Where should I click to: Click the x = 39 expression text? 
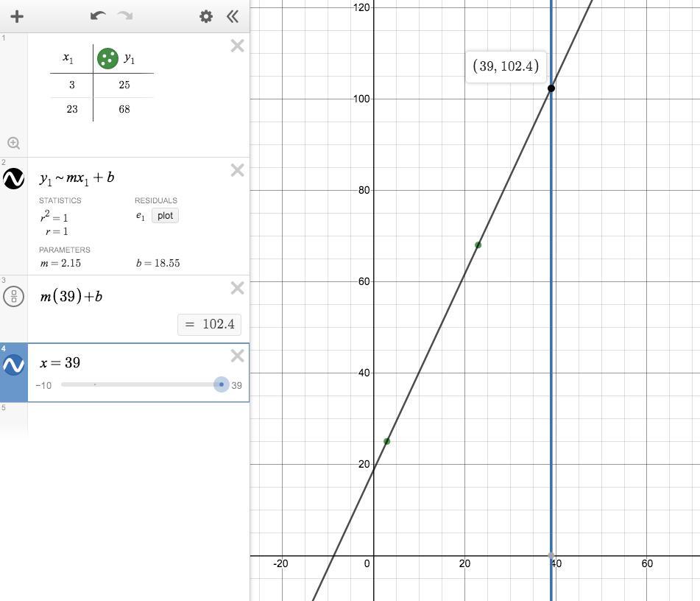[60, 362]
